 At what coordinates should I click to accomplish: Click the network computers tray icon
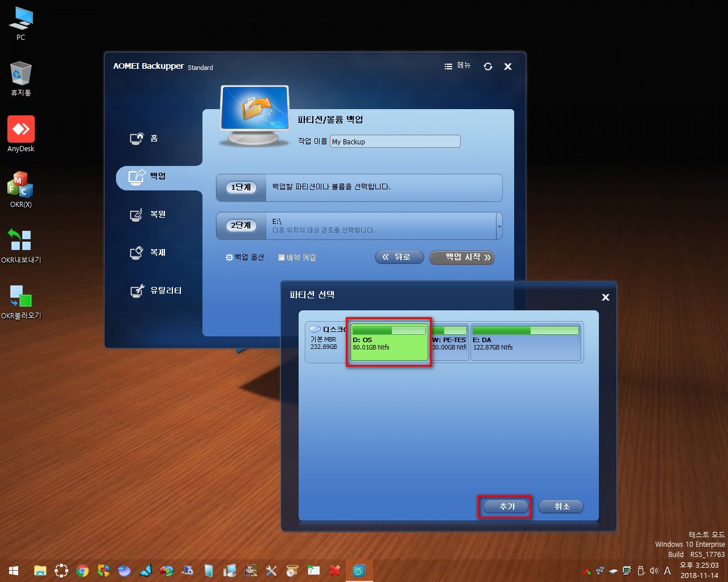click(x=600, y=571)
